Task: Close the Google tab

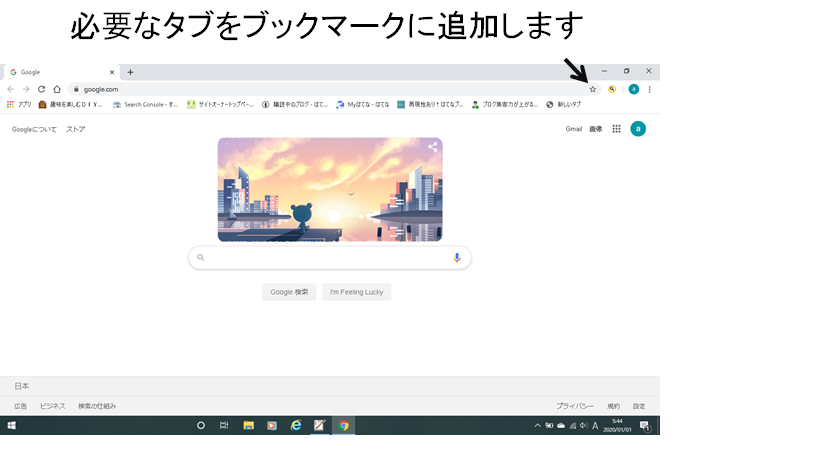Action: [112, 72]
